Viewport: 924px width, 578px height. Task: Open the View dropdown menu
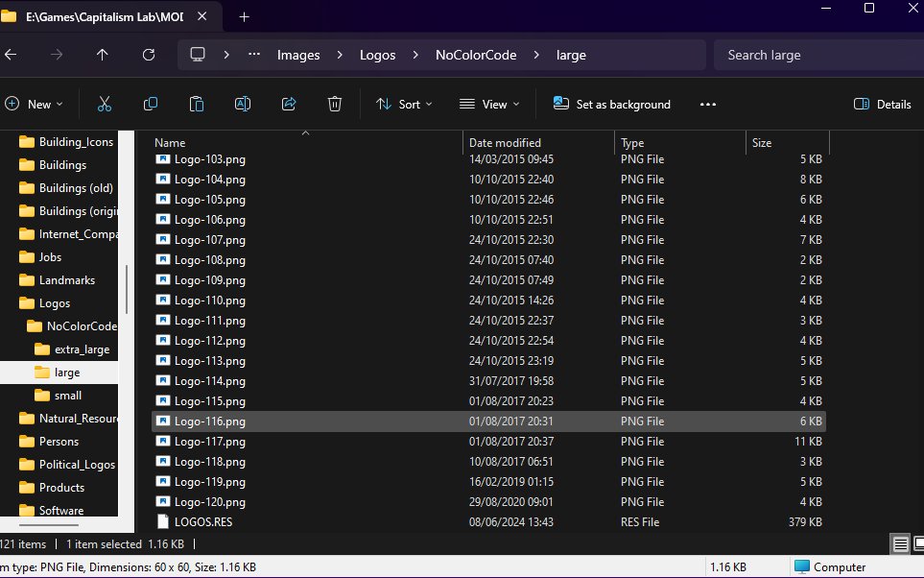(x=489, y=105)
